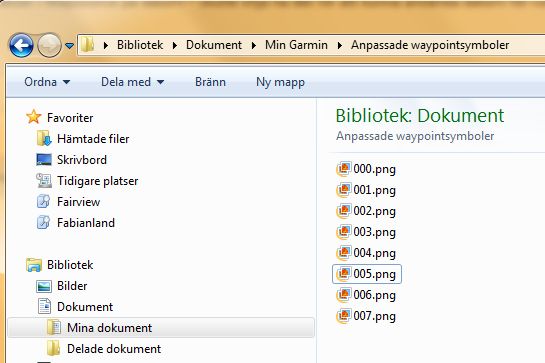This screenshot has width=545, height=363.
Task: Click the 002.png file icon
Action: pyautogui.click(x=343, y=211)
